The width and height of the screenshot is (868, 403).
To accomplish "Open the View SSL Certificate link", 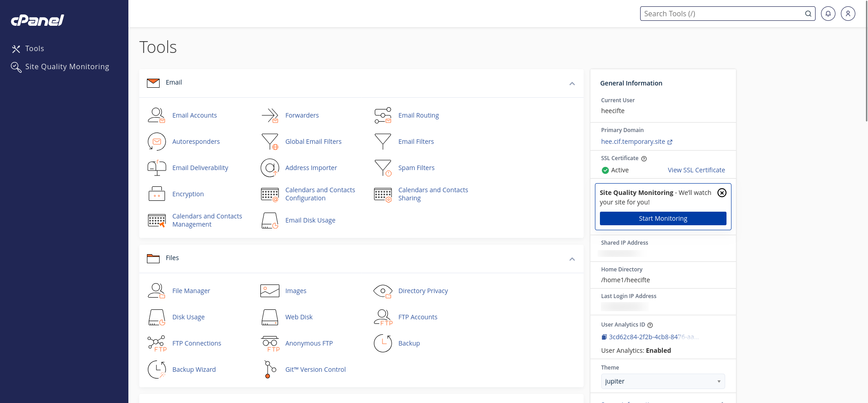I will (696, 170).
